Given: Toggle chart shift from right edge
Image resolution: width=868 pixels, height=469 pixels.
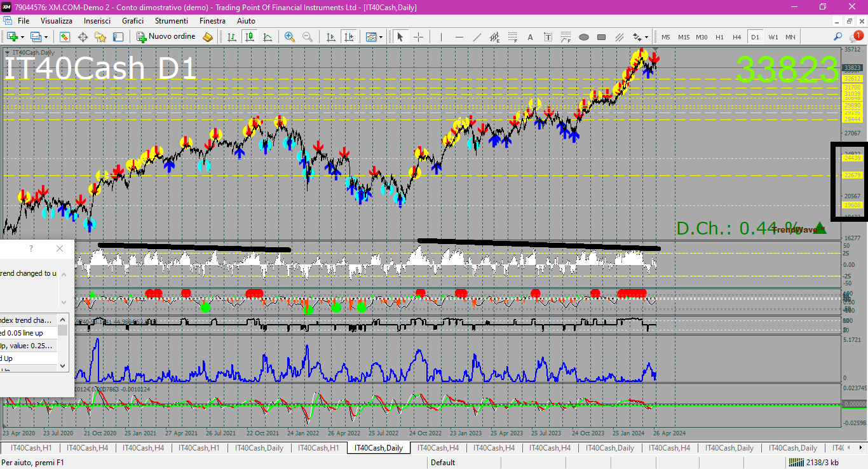Looking at the screenshot, I should point(348,37).
